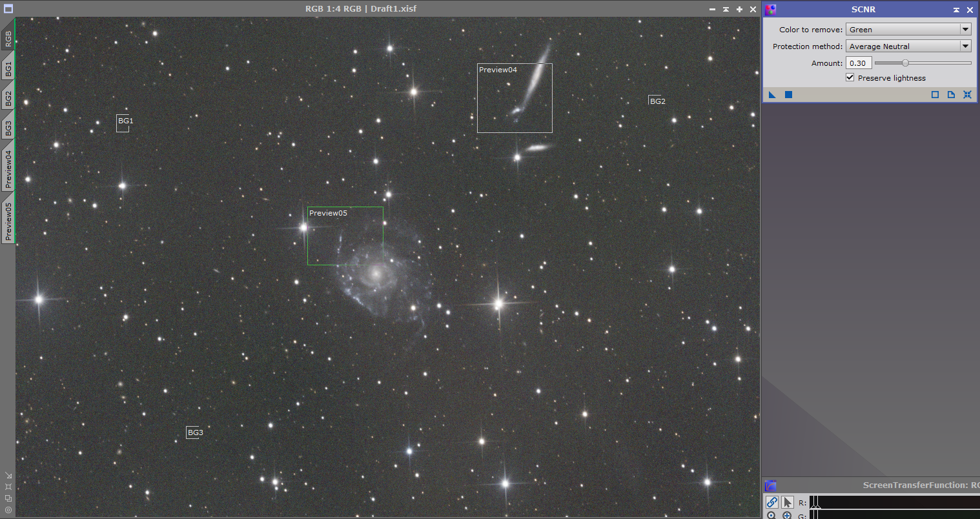The height and width of the screenshot is (519, 980).
Task: Click the SCNR Track View square icon
Action: pyautogui.click(x=935, y=95)
